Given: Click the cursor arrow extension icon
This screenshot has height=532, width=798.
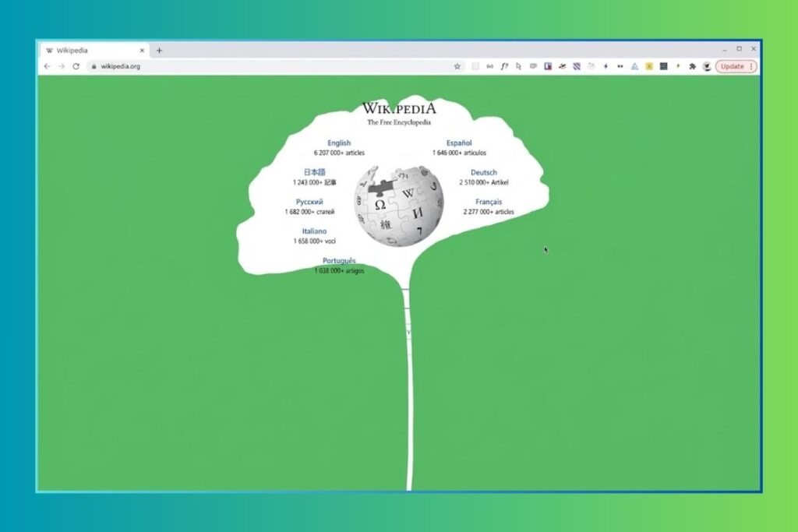Looking at the screenshot, I should click(518, 67).
